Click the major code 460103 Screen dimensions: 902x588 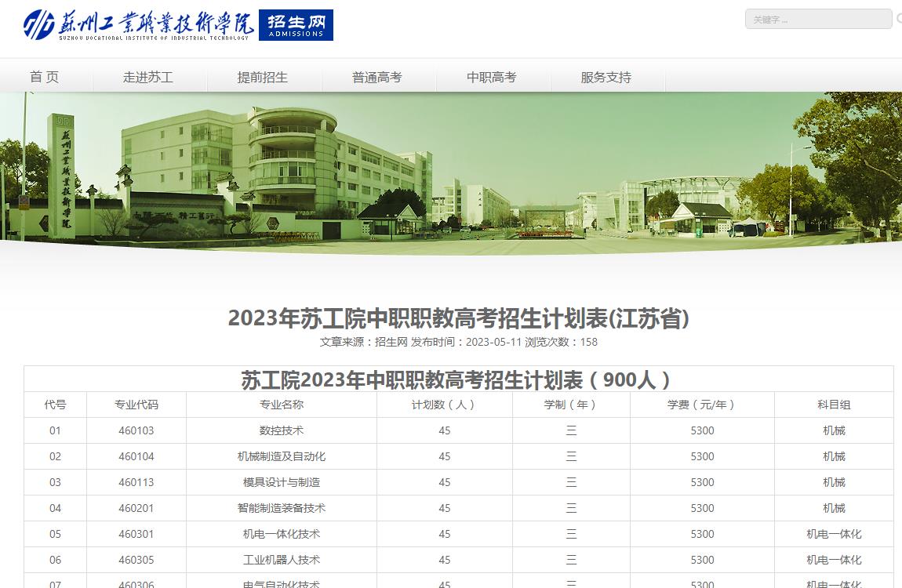pyautogui.click(x=136, y=430)
